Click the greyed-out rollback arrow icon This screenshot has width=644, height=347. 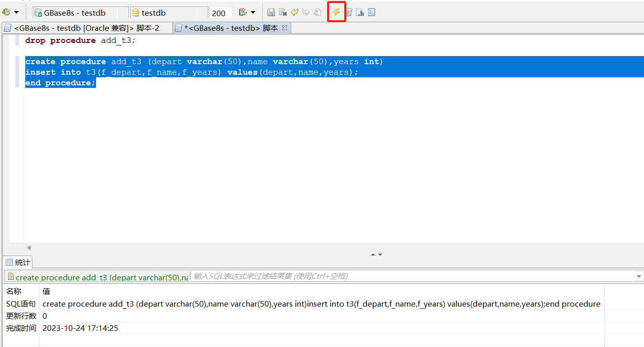306,12
